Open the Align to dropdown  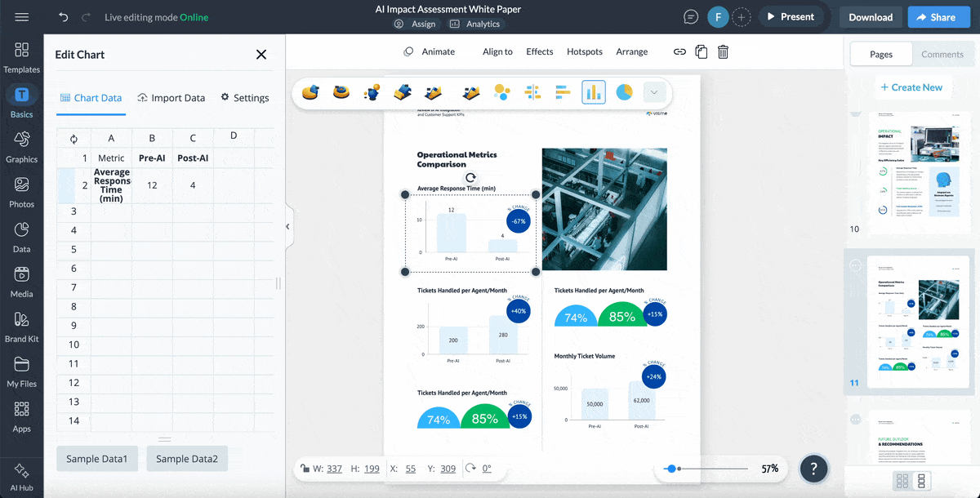(497, 51)
